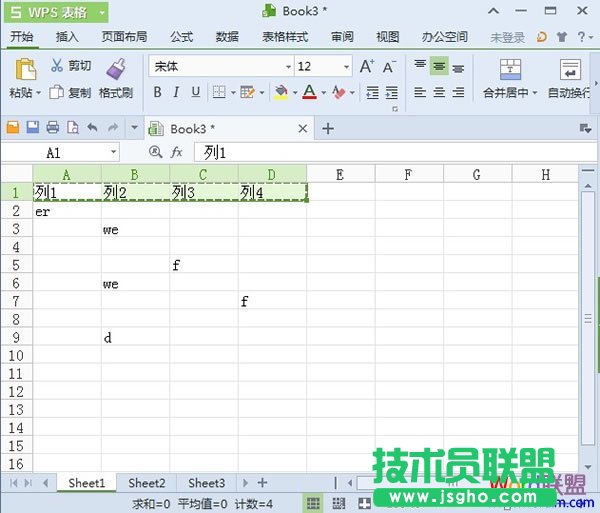Click the Cut scissors icon
The image size is (600, 513).
(57, 65)
